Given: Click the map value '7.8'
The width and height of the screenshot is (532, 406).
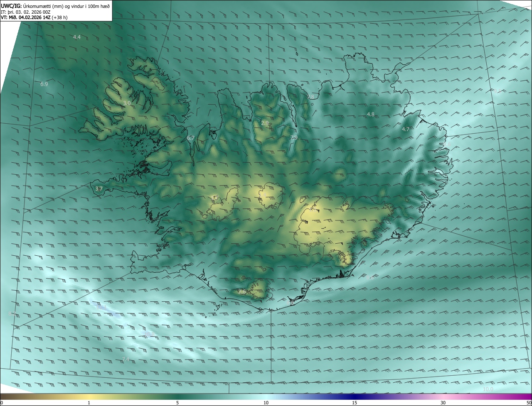Looking at the screenshot, I should click(x=310, y=97).
